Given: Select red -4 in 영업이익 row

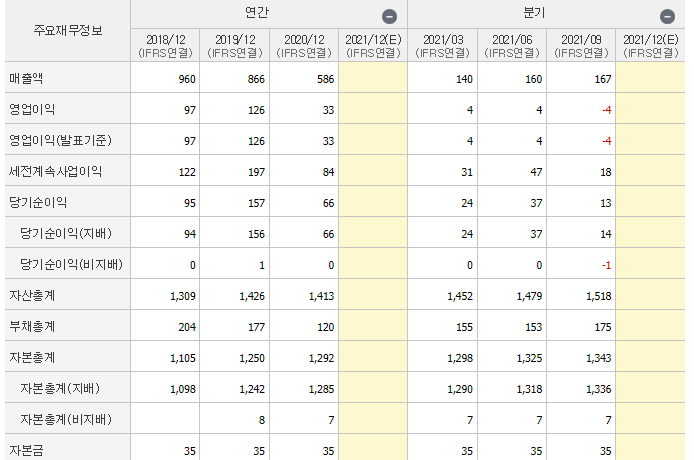Looking at the screenshot, I should click(606, 110).
